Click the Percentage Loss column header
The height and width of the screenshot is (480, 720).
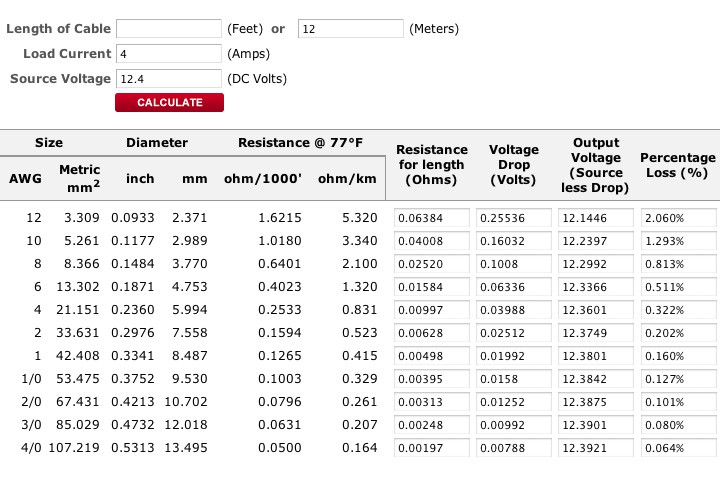click(677, 165)
